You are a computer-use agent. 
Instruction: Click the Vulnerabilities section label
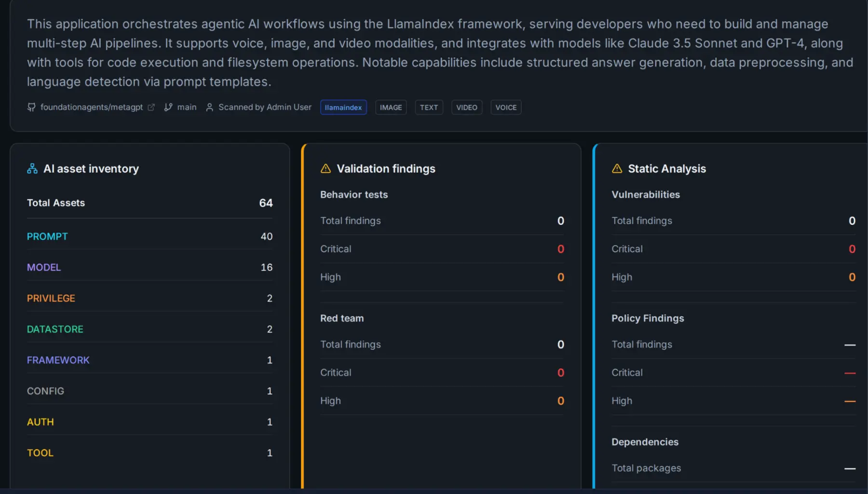(x=646, y=194)
